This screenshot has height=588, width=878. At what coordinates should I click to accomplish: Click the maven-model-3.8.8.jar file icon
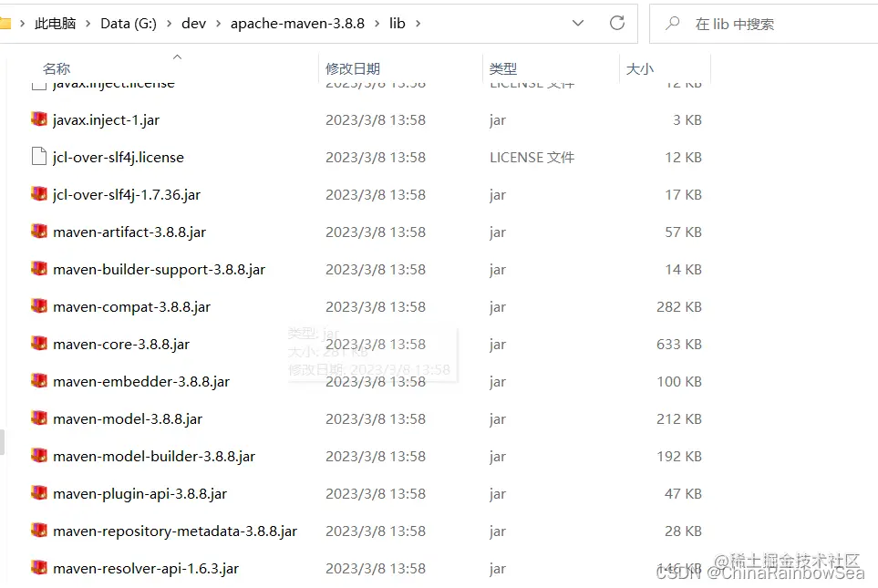[x=38, y=418]
